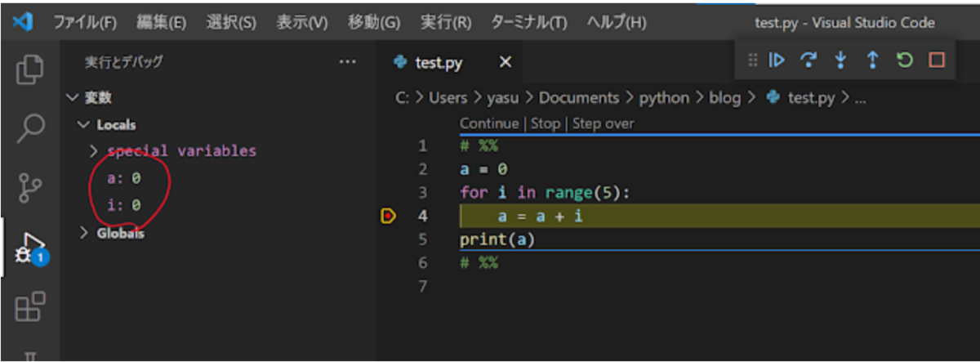Click the Continue code lens link
The height and width of the screenshot is (362, 980).
[x=488, y=123]
